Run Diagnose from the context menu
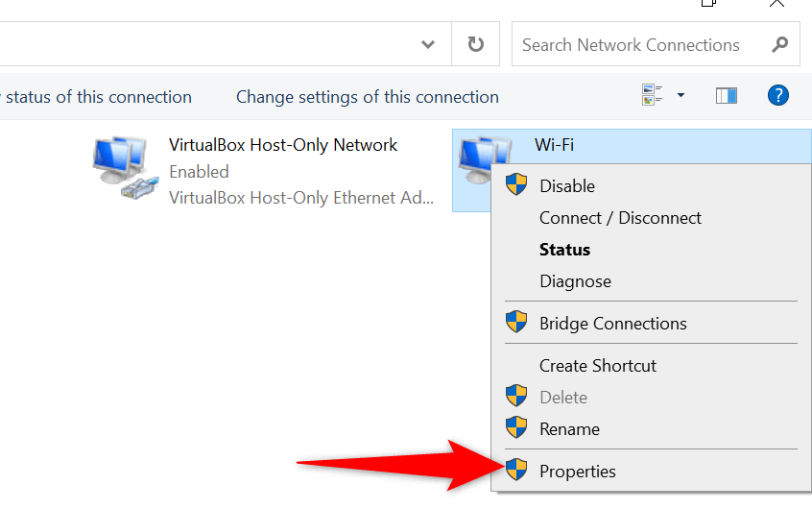The width and height of the screenshot is (812, 509). click(575, 281)
